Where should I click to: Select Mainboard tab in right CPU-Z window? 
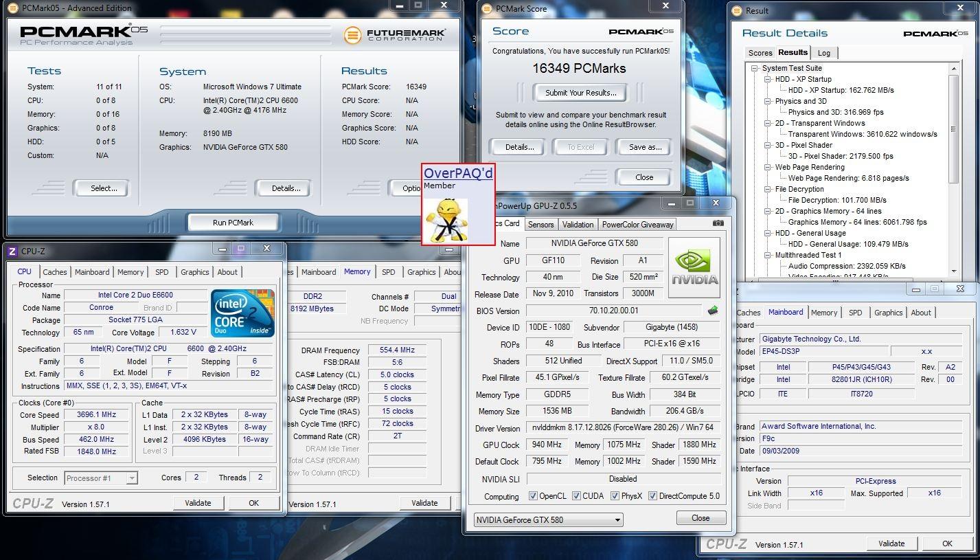[x=786, y=312]
